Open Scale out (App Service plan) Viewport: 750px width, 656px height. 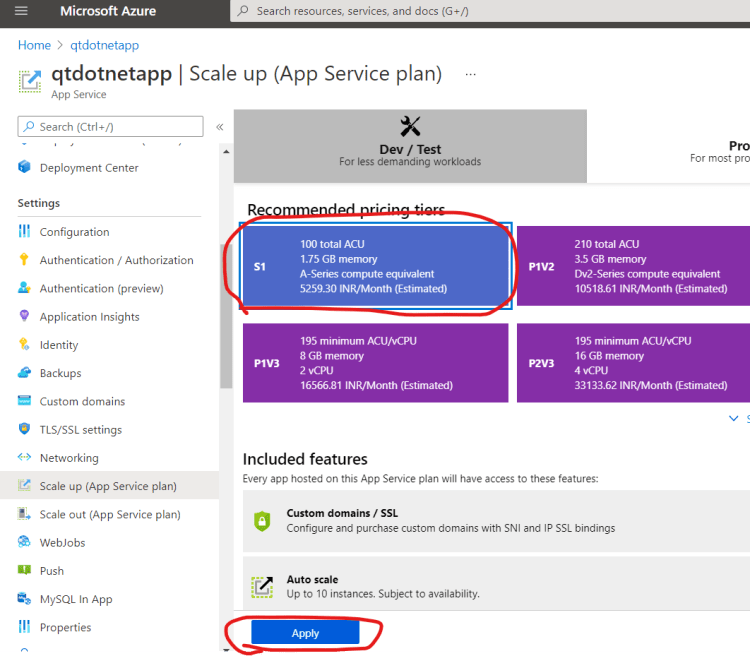[110, 514]
